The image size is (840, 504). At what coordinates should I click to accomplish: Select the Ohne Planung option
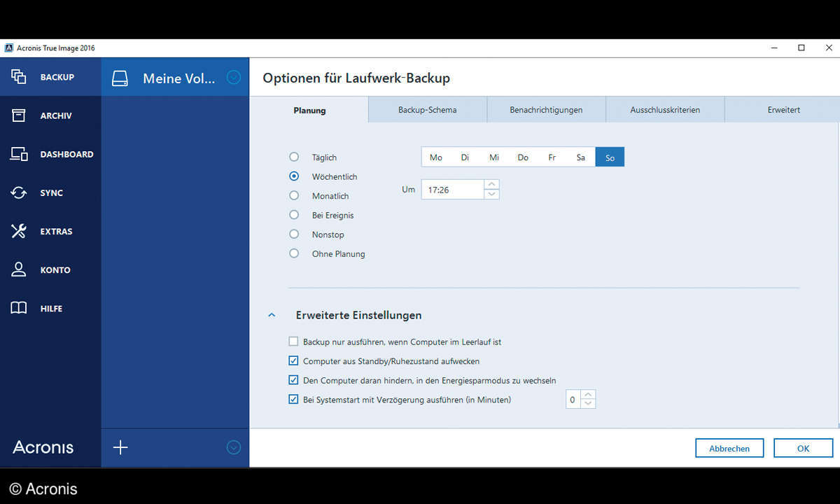pyautogui.click(x=294, y=253)
